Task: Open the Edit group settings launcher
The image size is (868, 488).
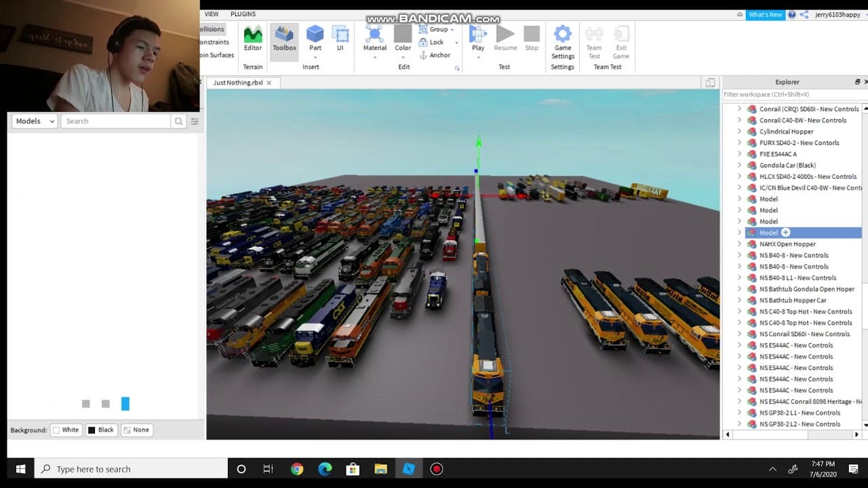Action: tap(457, 68)
